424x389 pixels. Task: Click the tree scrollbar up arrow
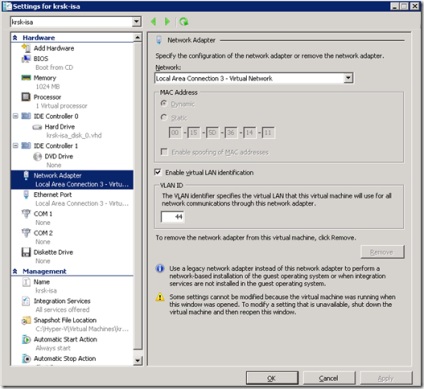click(x=138, y=38)
